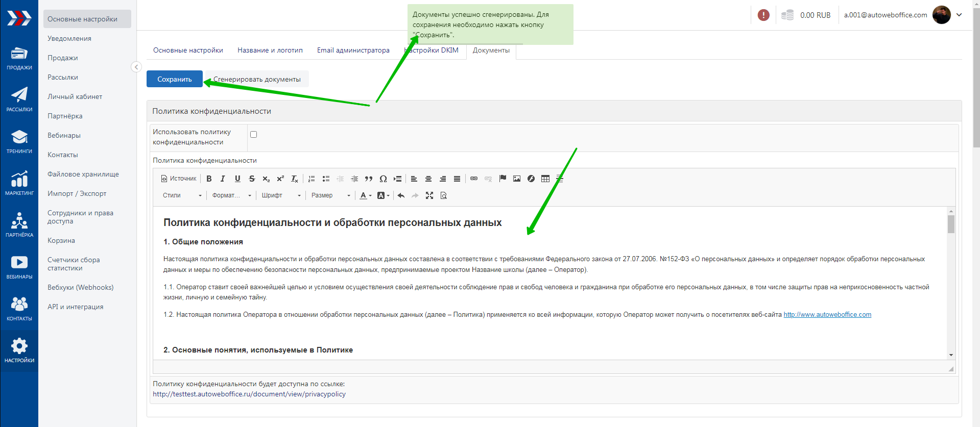Image resolution: width=980 pixels, height=427 pixels.
Task: Click the undo arrow in the editor toolbar
Action: point(401,195)
